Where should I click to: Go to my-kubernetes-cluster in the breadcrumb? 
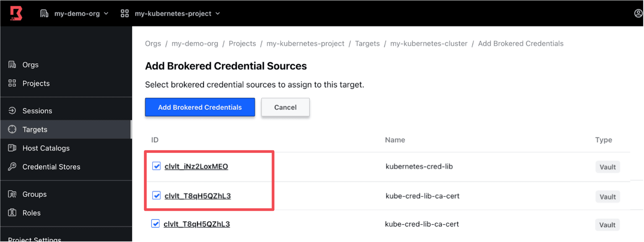pyautogui.click(x=429, y=44)
